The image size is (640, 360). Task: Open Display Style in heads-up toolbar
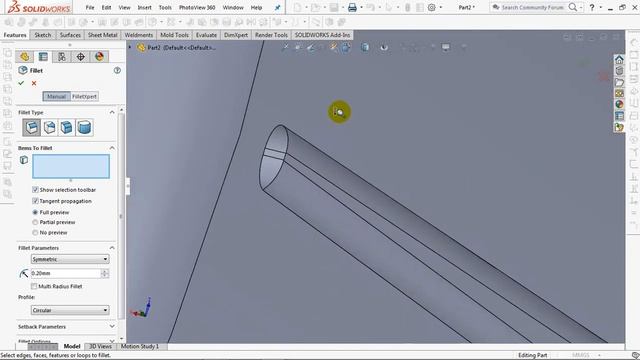click(x=365, y=47)
